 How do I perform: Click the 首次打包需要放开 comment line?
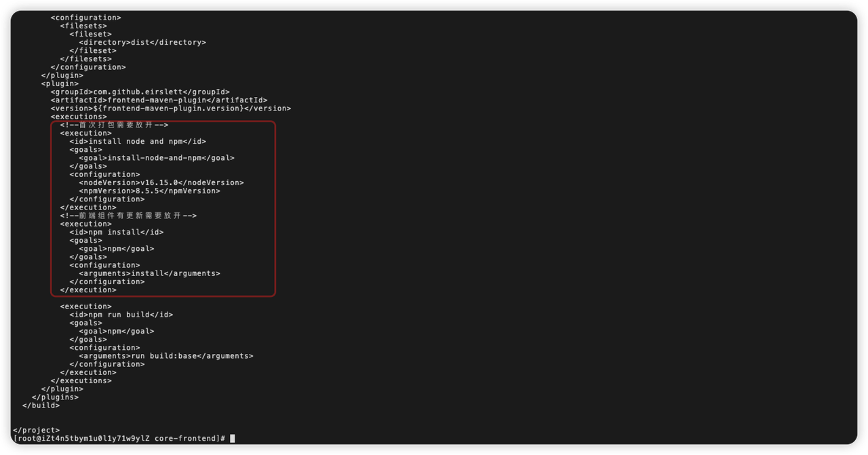[x=114, y=125]
